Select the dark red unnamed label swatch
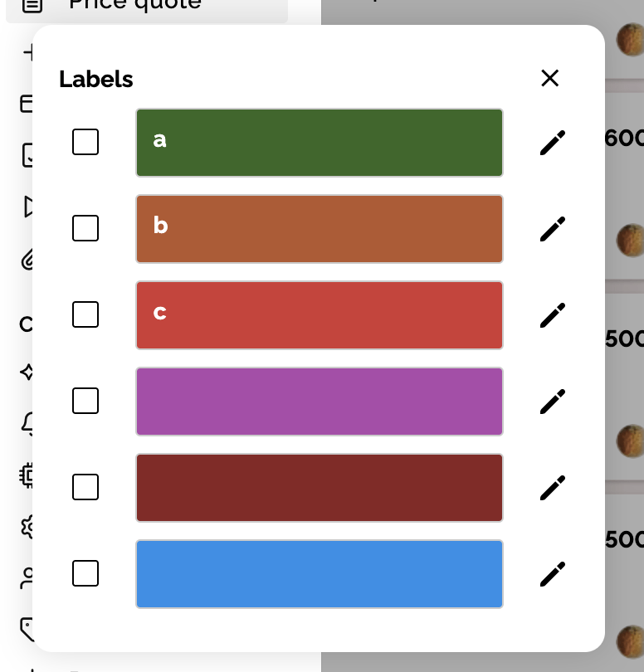The height and width of the screenshot is (672, 644). [x=320, y=488]
